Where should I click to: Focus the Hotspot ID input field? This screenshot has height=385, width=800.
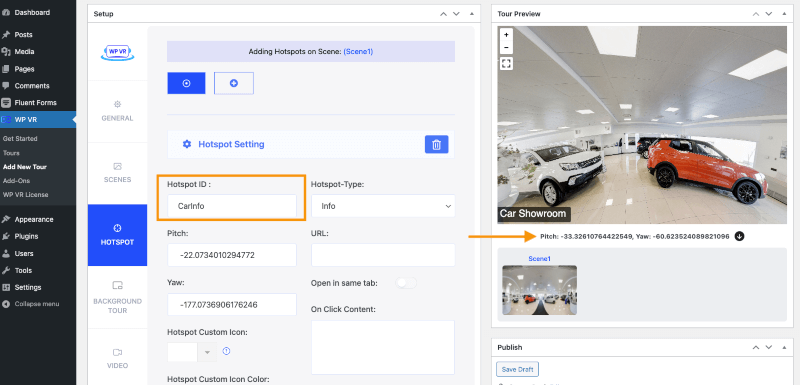point(232,206)
